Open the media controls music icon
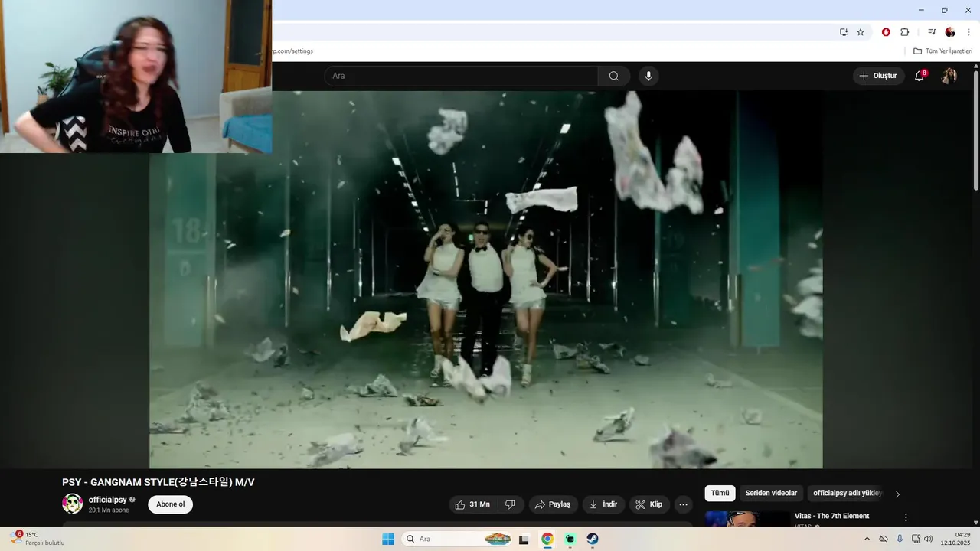 (x=932, y=32)
